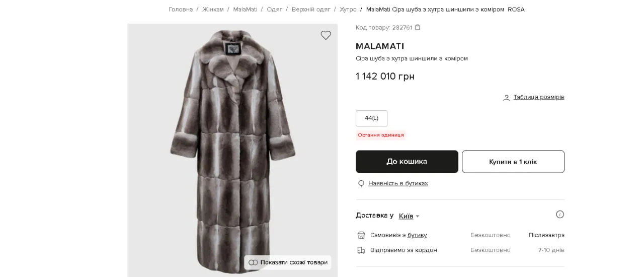
Task: Open Хутро breadcrumb category
Action: (348, 10)
